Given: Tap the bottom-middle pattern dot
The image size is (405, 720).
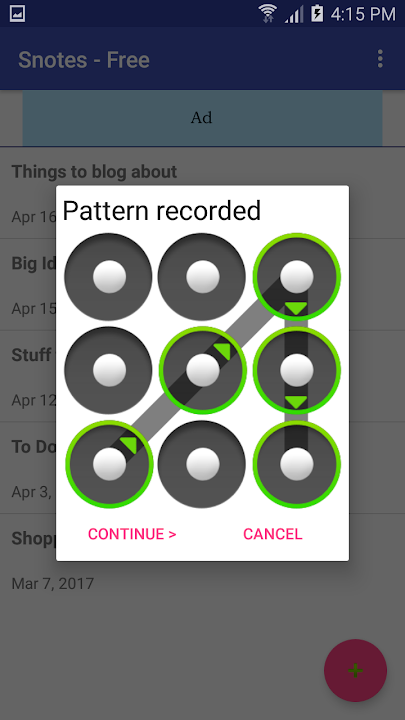Looking at the screenshot, I should [202, 464].
